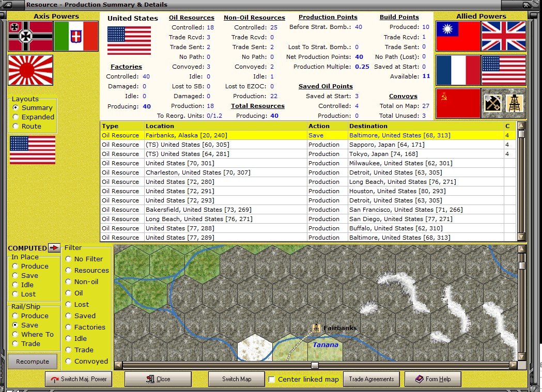Image resolution: width=542 pixels, height=392 pixels.
Task: Sort by the Action column header
Action: click(328, 126)
